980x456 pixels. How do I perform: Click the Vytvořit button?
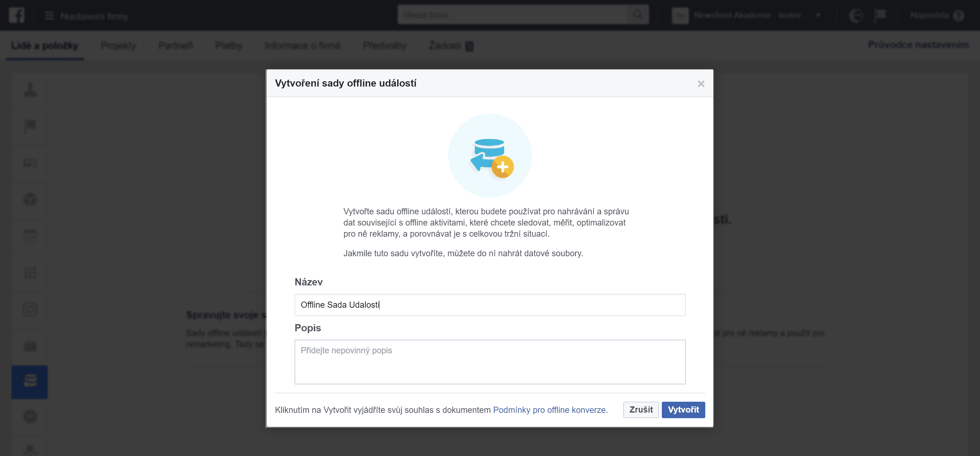pos(683,409)
